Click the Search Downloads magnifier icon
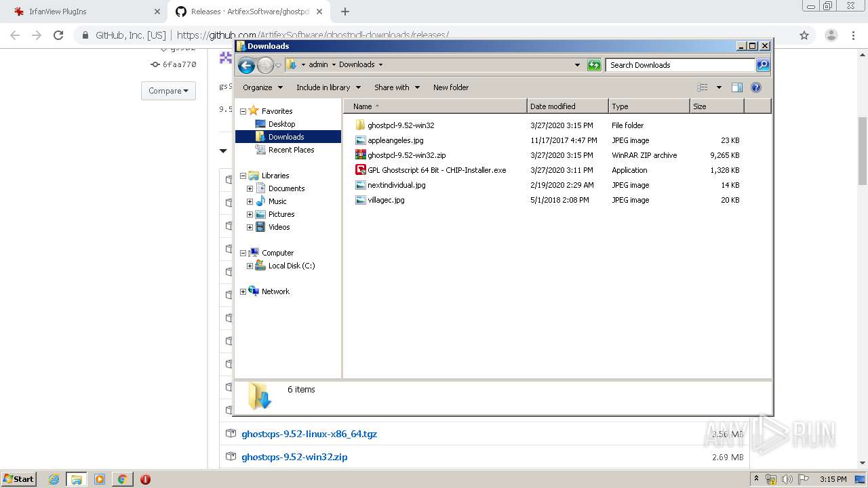The height and width of the screenshot is (488, 868). tap(763, 65)
